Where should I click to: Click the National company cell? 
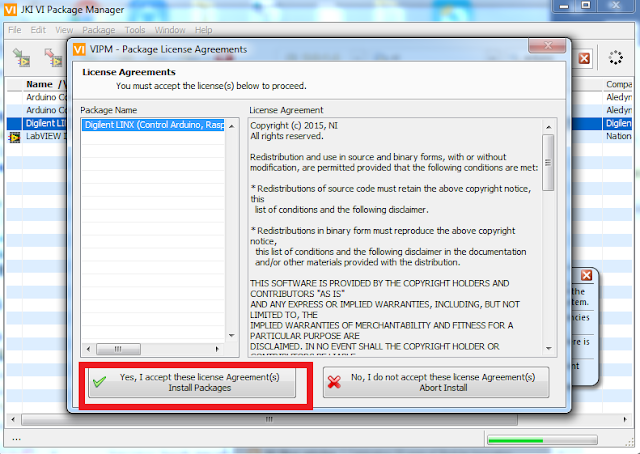[x=618, y=136]
